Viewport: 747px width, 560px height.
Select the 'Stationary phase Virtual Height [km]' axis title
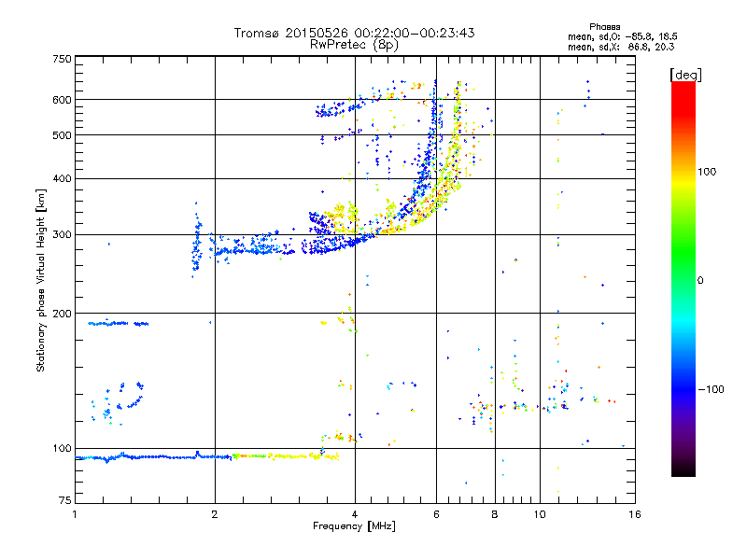(x=41, y=280)
